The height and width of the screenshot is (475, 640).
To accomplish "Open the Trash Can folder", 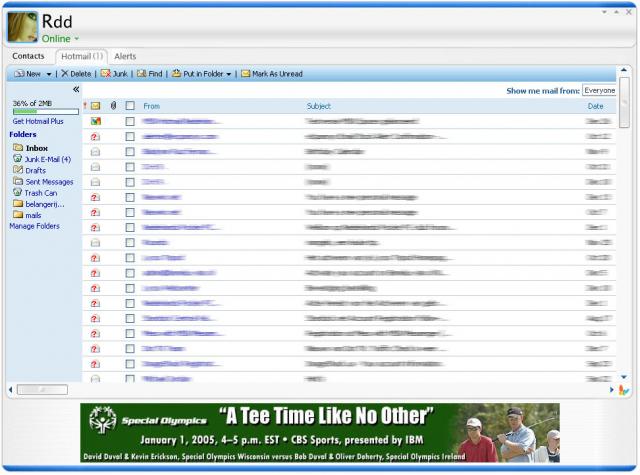I will point(35,193).
